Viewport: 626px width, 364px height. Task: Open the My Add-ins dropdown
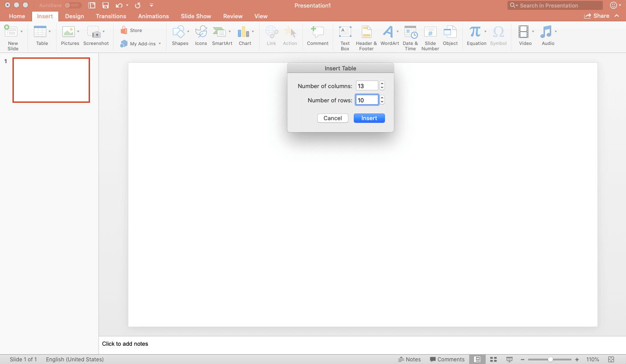160,44
